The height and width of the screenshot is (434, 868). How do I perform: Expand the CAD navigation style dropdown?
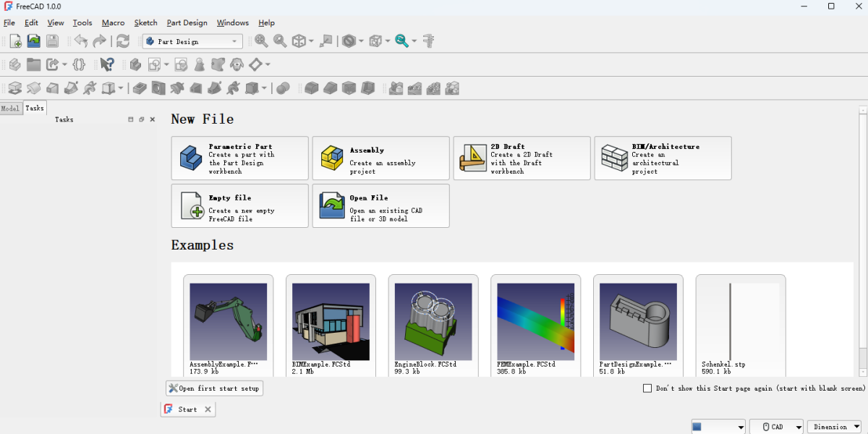tap(776, 427)
